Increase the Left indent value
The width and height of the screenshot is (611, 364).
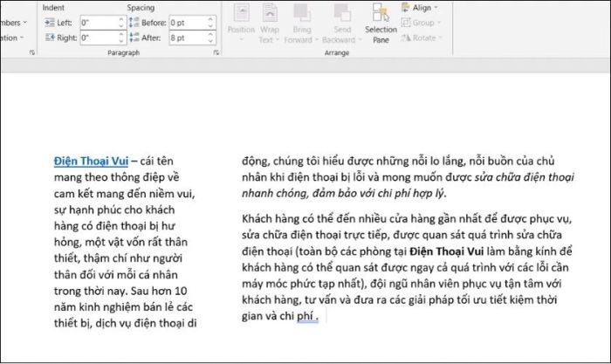[121, 19]
